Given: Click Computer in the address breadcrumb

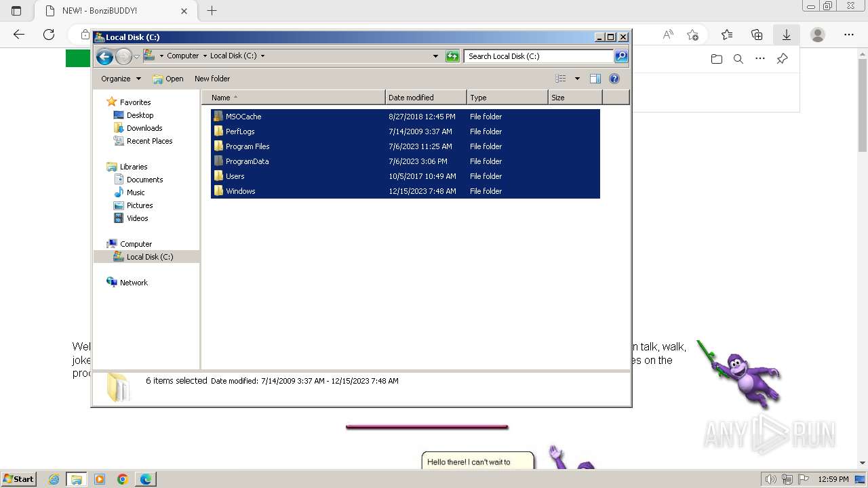Looking at the screenshot, I should [x=183, y=56].
